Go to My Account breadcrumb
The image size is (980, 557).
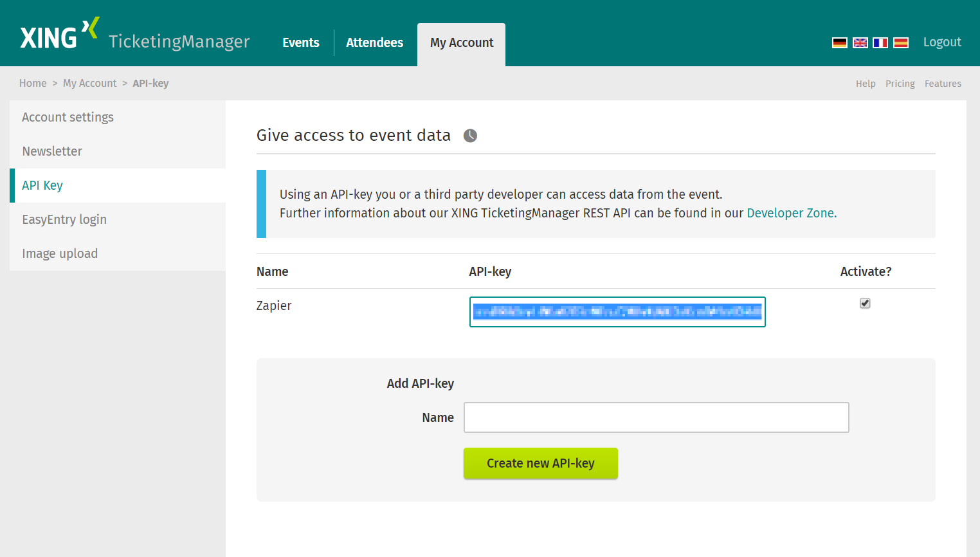click(90, 83)
